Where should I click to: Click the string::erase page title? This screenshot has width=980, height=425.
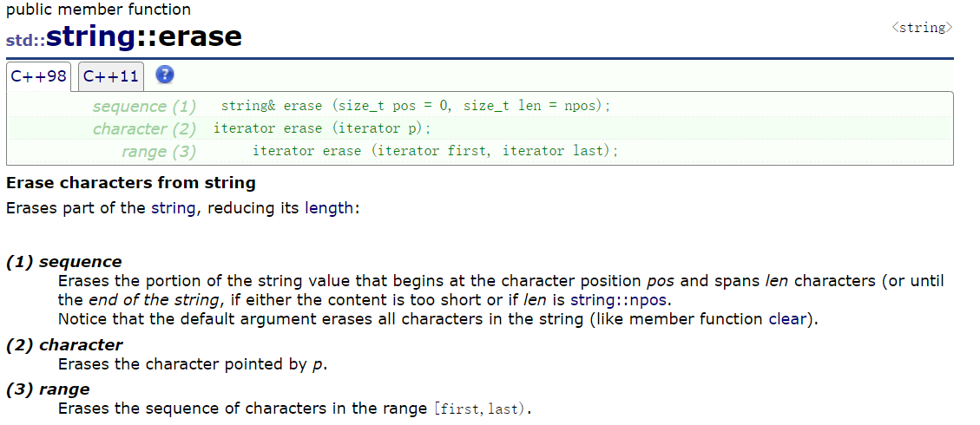(144, 36)
